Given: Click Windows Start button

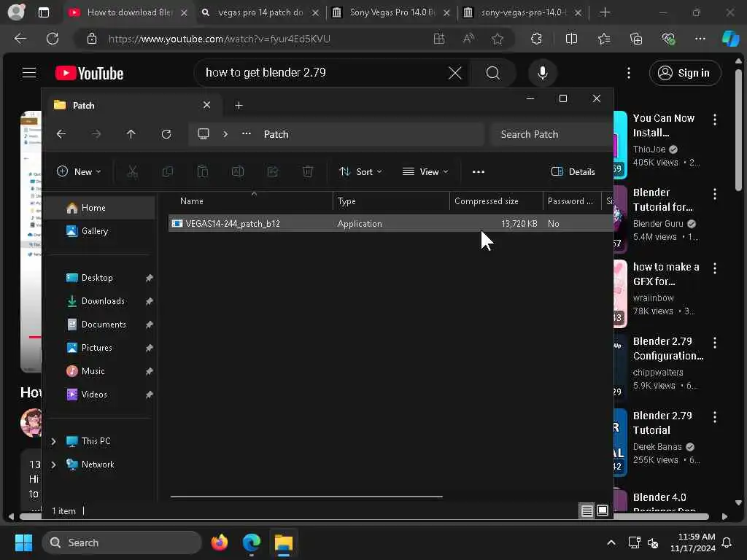Looking at the screenshot, I should 23,542.
